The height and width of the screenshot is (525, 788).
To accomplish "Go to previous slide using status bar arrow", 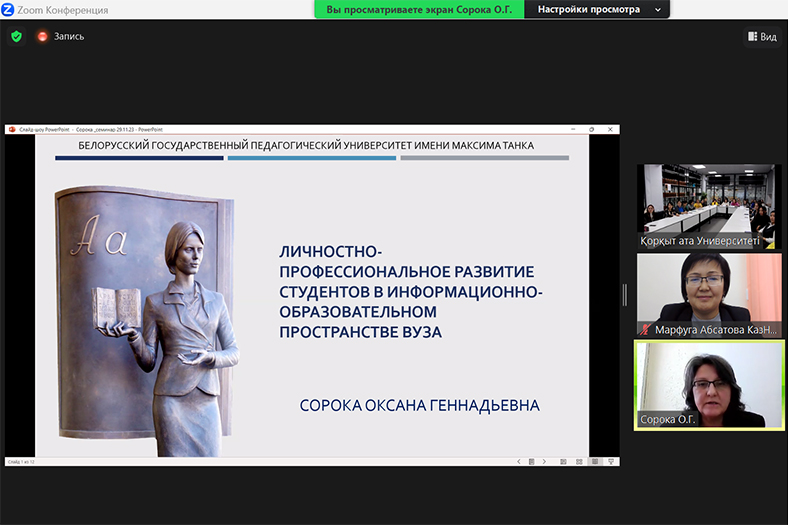I will 519,462.
